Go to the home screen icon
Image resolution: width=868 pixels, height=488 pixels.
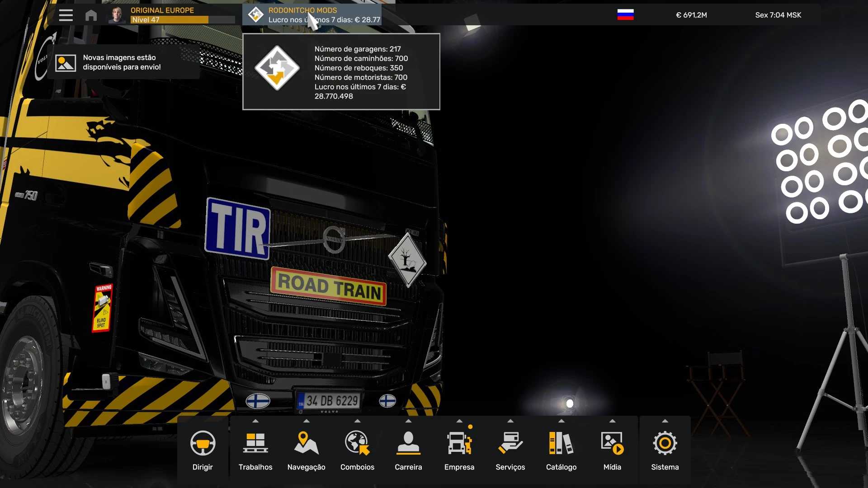point(91,15)
